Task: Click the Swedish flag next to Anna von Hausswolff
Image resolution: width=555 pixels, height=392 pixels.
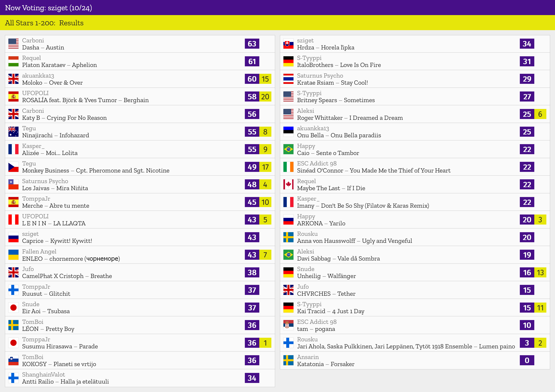Action: tap(288, 237)
